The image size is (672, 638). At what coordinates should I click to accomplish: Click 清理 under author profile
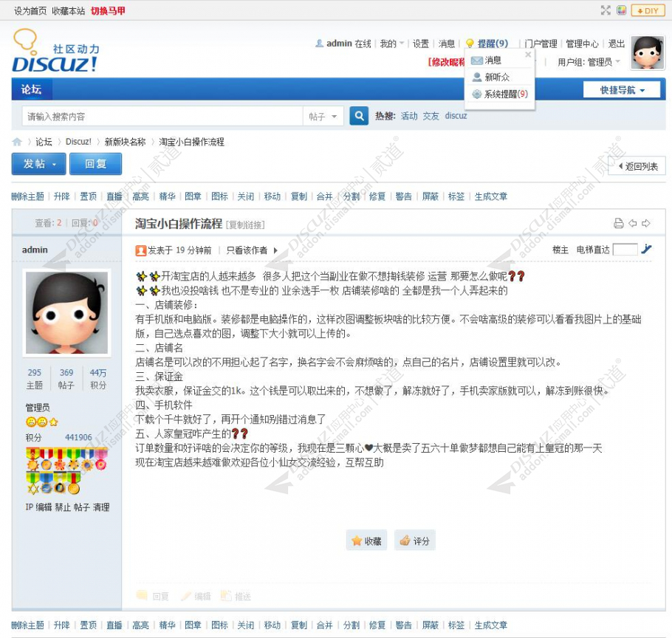click(x=101, y=507)
